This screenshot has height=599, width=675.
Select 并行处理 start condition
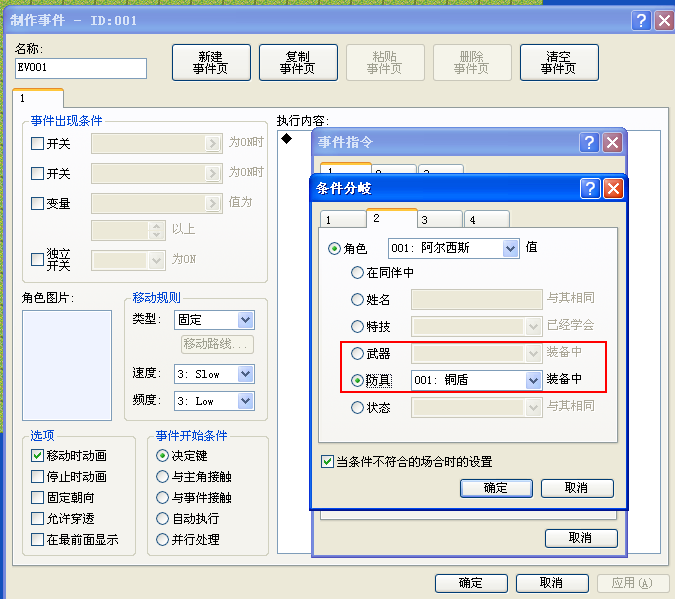(x=162, y=539)
